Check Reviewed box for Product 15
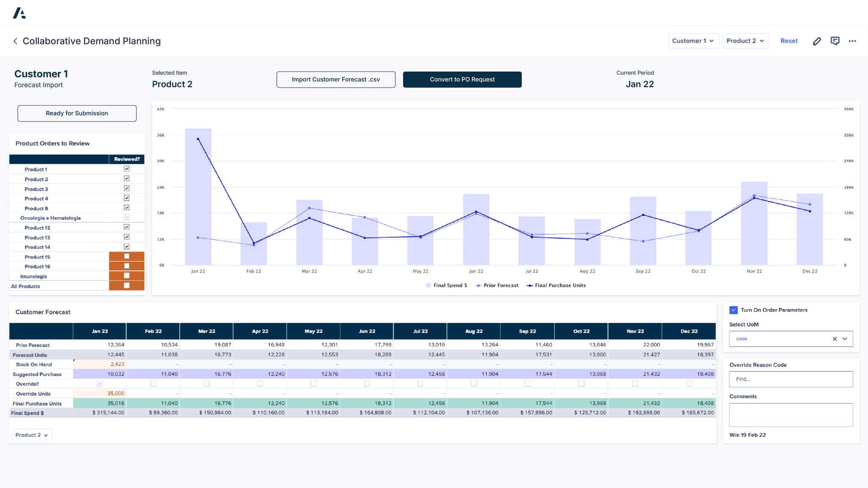This screenshot has height=488, width=868. pos(126,256)
